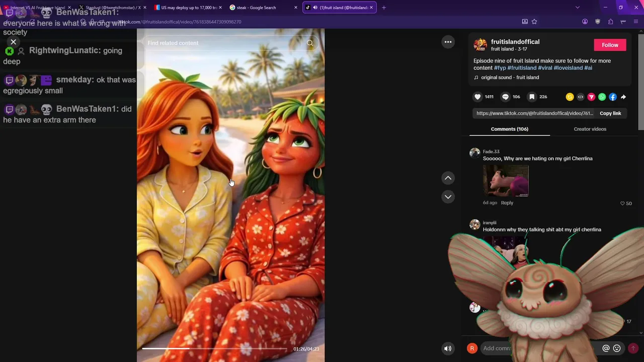Open the #ai hashtag

pos(588,68)
